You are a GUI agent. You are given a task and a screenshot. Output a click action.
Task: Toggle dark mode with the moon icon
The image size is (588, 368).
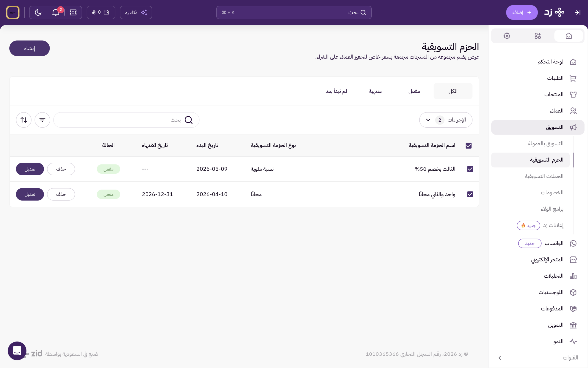(38, 12)
